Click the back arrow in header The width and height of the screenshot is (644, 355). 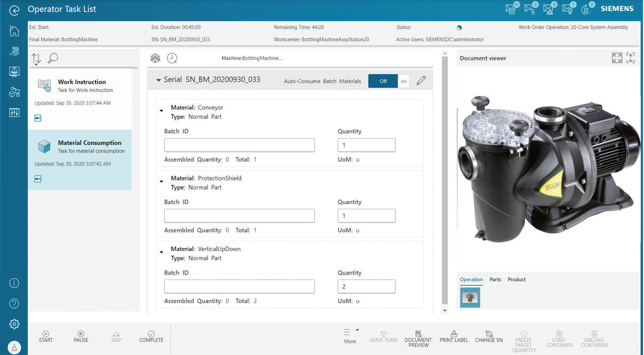(x=14, y=10)
